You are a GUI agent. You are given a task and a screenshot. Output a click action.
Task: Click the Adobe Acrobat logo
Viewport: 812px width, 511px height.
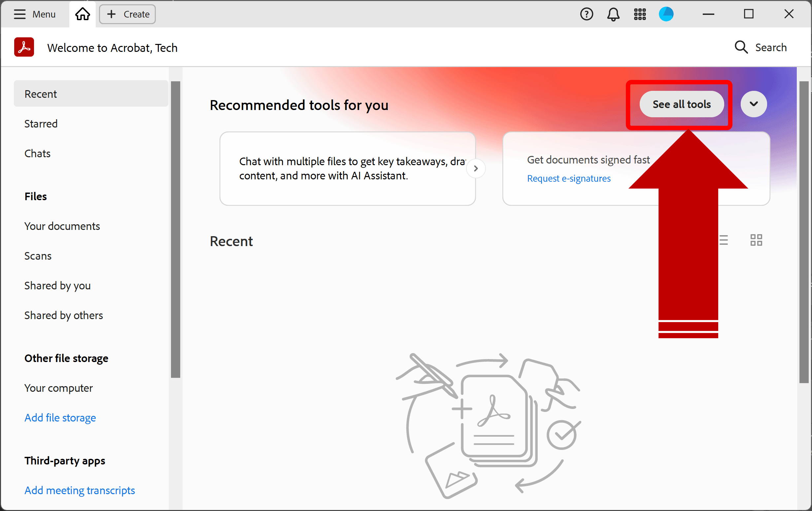click(x=24, y=47)
